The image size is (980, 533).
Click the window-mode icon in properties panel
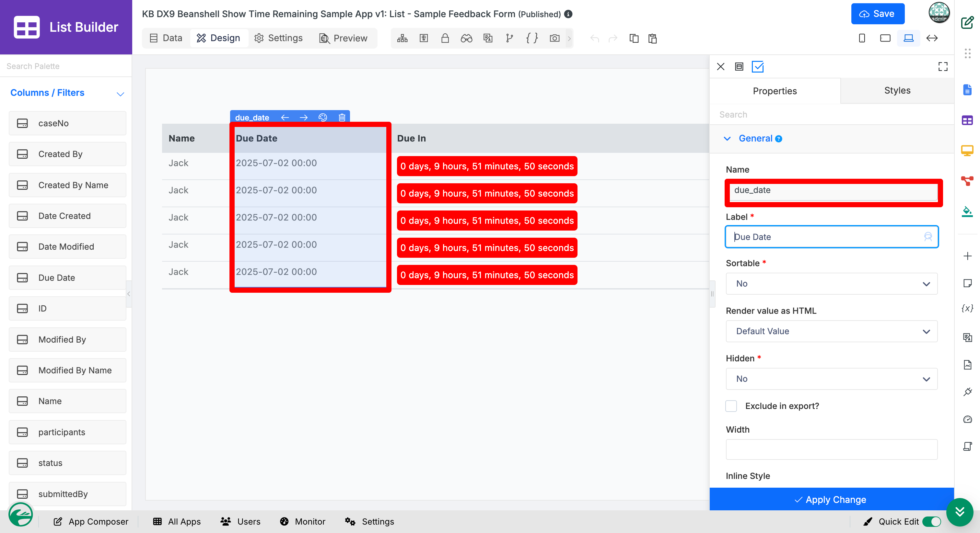coord(739,66)
